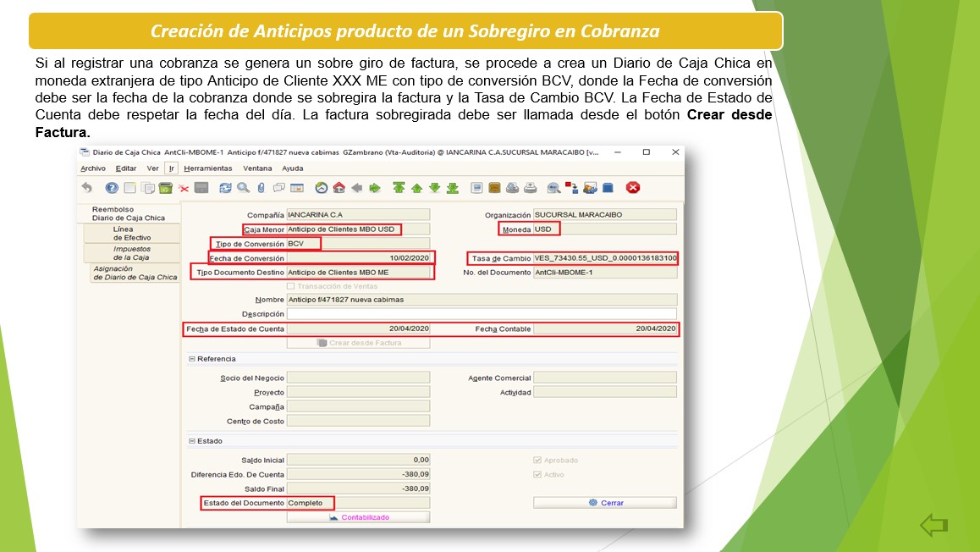
Task: Open Help via blue question icon
Action: point(112,188)
